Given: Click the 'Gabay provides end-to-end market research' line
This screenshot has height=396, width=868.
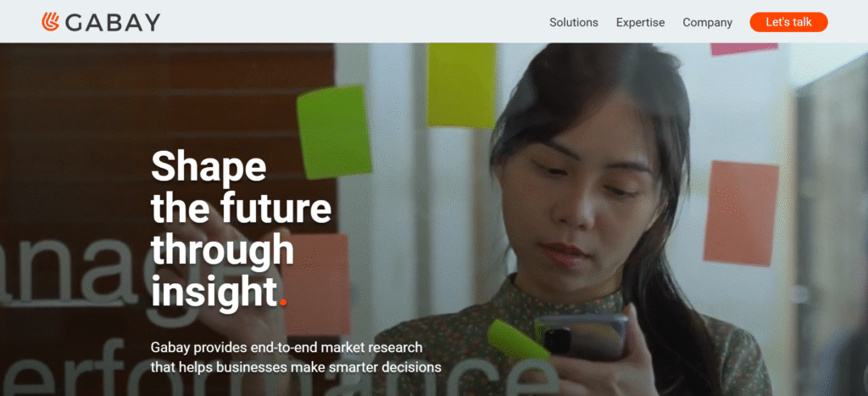Looking at the screenshot, I should point(287,348).
